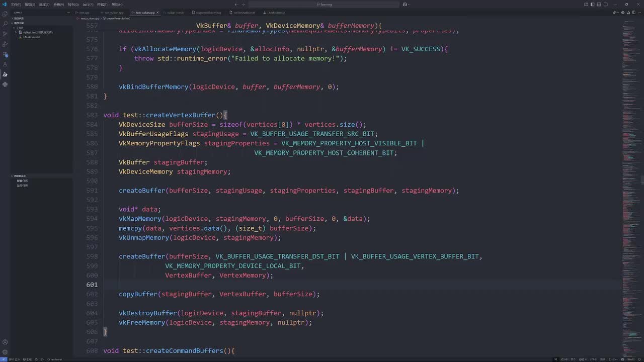Open the Copilot chat icon

coord(405,5)
